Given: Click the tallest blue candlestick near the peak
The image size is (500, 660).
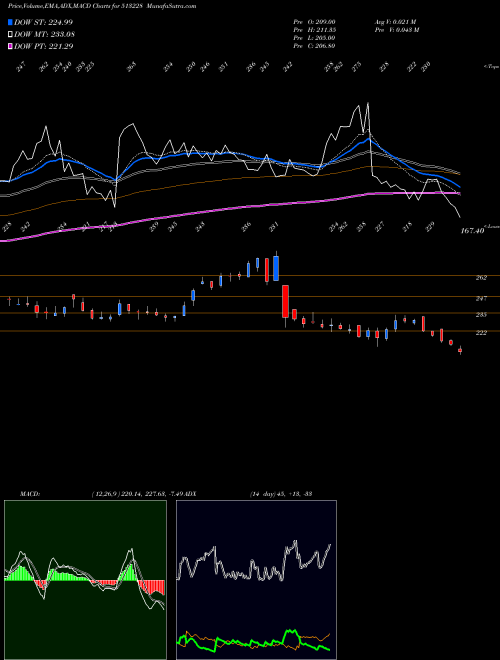Looking at the screenshot, I should pos(276,267).
